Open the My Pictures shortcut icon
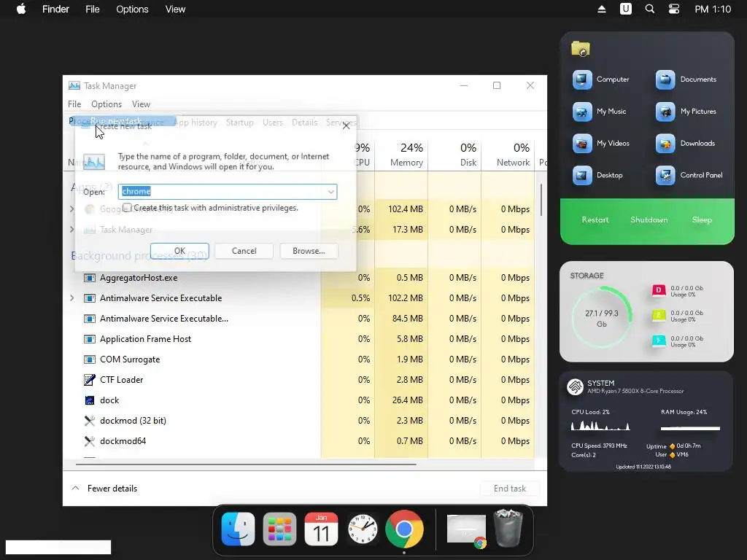The image size is (747, 560). point(665,112)
